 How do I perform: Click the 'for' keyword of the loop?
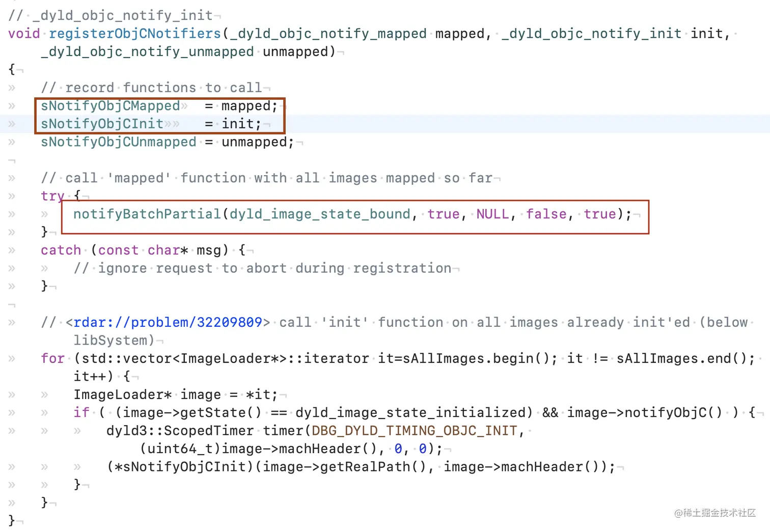[53, 358]
